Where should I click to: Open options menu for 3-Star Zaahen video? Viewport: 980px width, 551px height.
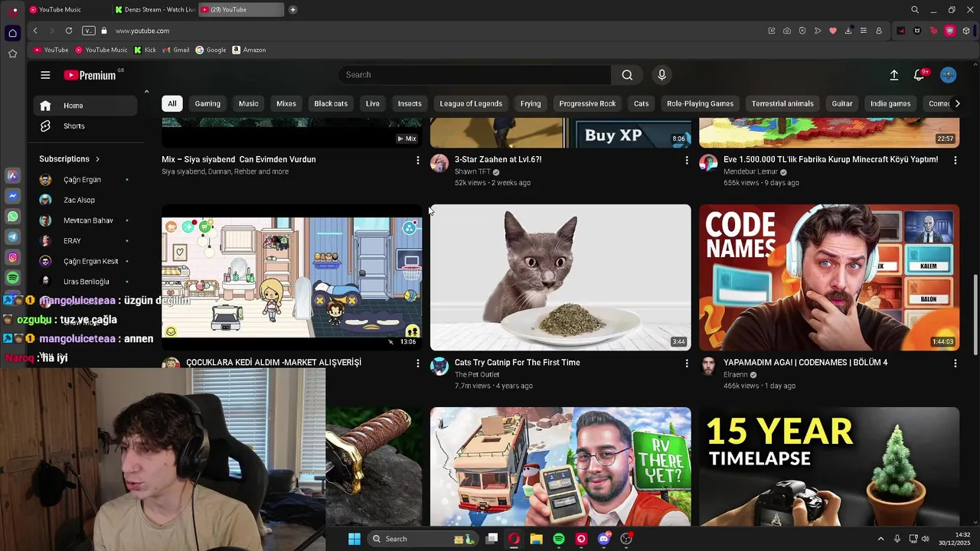point(686,160)
